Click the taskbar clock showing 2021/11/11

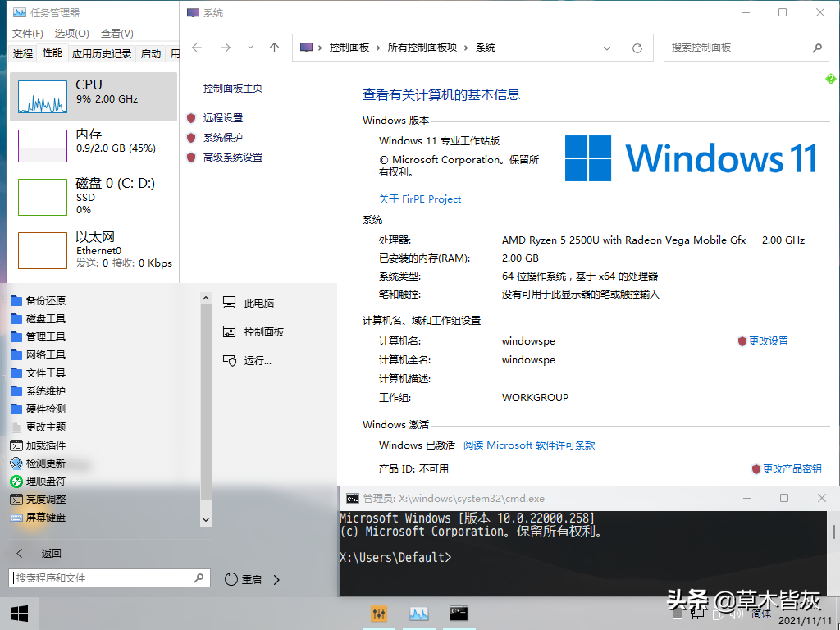click(x=805, y=621)
